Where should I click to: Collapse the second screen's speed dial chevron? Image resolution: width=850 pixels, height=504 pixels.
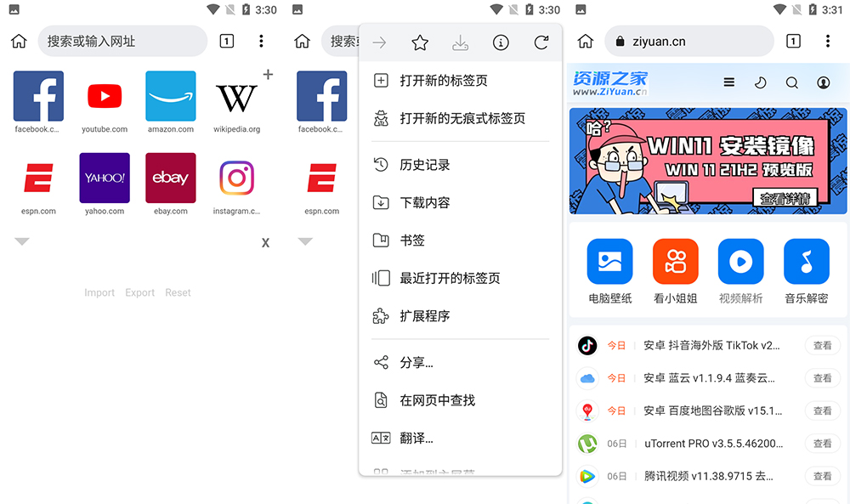(304, 241)
